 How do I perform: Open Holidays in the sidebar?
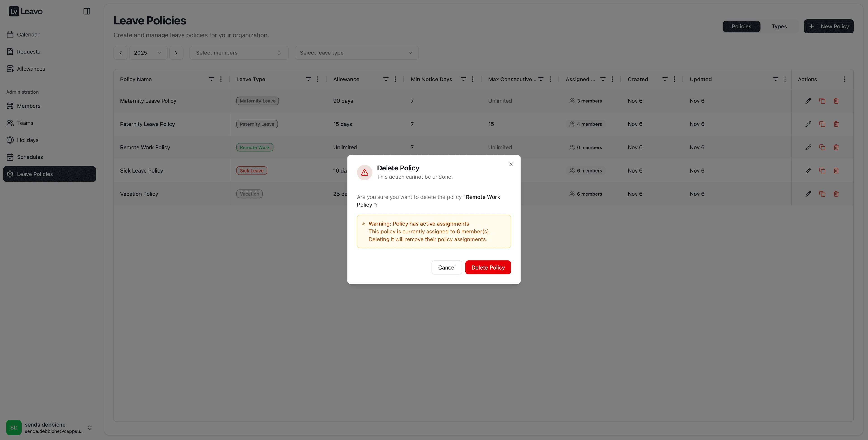pyautogui.click(x=28, y=140)
